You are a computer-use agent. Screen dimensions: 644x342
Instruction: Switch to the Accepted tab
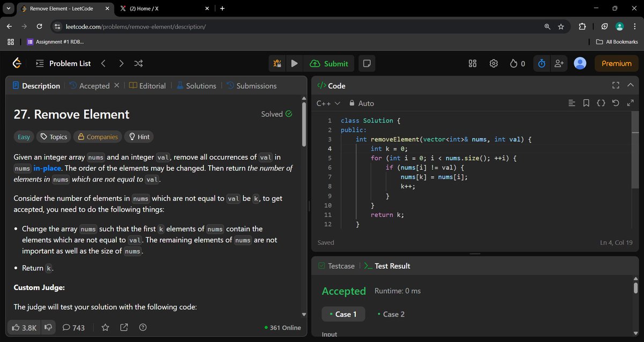[x=89, y=86]
